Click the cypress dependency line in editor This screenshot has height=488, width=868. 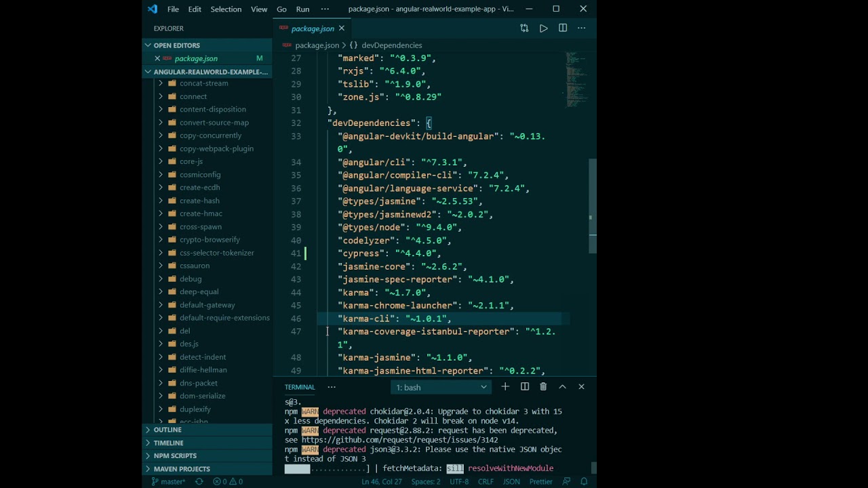coord(389,253)
